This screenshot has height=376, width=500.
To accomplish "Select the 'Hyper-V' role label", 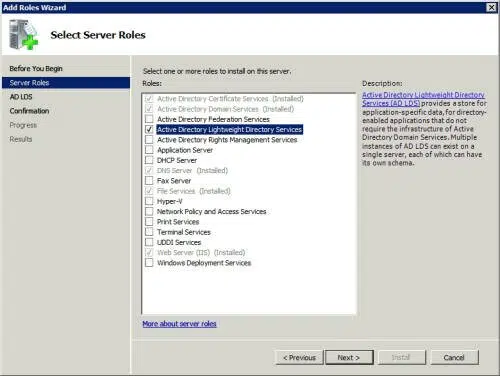I will coord(170,201).
